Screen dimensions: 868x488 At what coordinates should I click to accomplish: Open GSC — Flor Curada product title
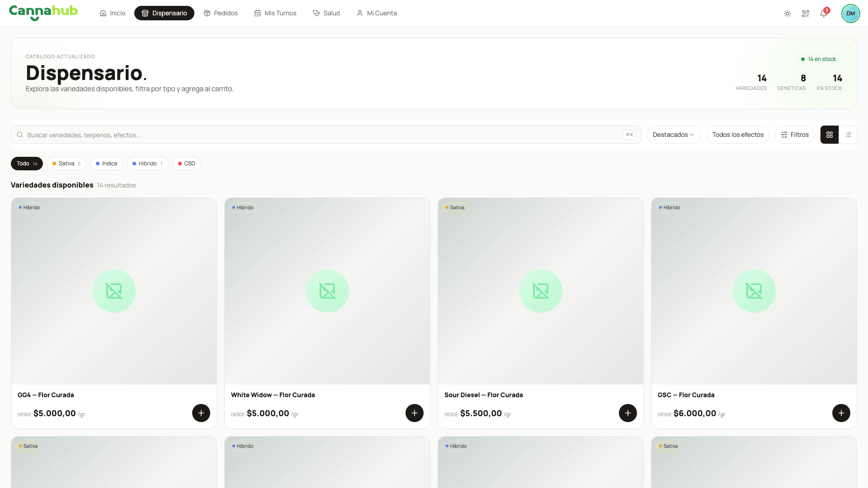[686, 395]
